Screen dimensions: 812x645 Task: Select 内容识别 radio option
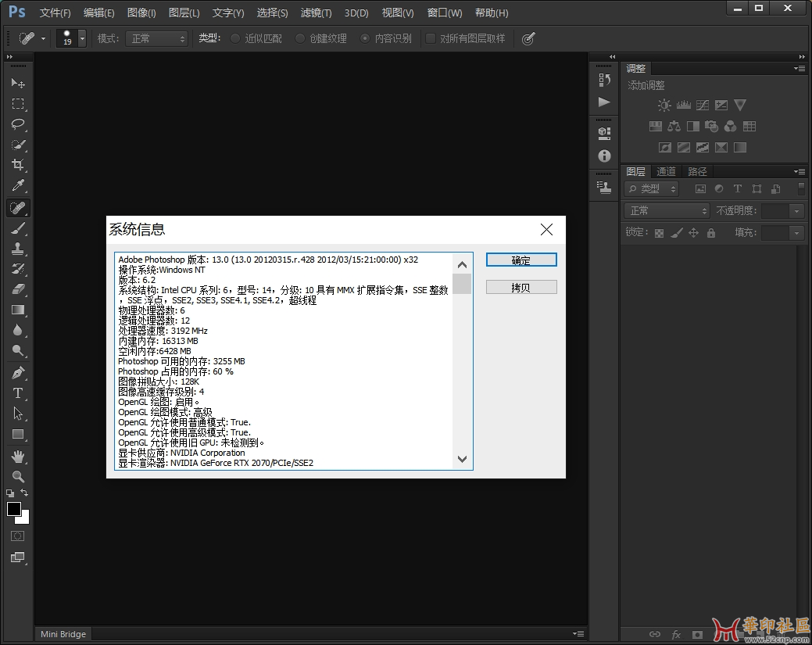[365, 39]
